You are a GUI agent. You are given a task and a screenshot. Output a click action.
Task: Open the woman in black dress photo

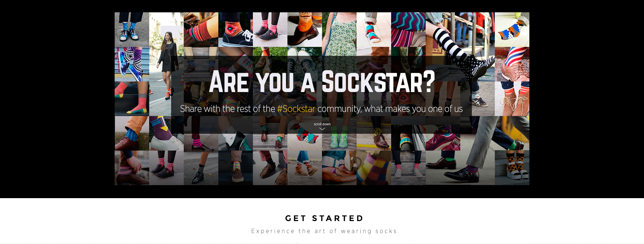167,64
